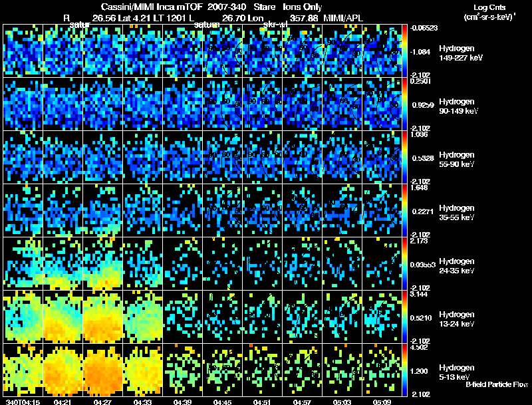Click the '04:45' time label
The width and height of the screenshot is (532, 405).
(222, 402)
